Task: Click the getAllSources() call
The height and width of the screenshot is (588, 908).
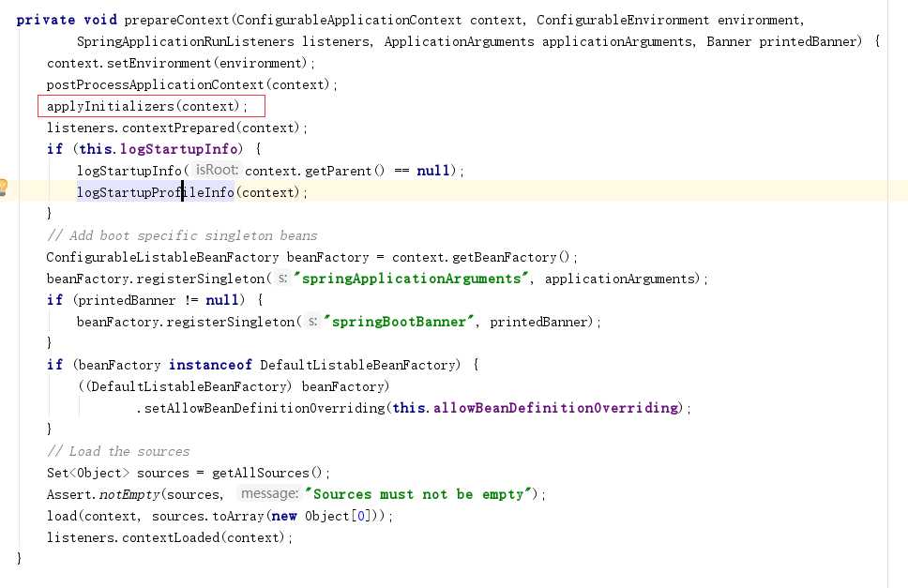Action: 266,474
